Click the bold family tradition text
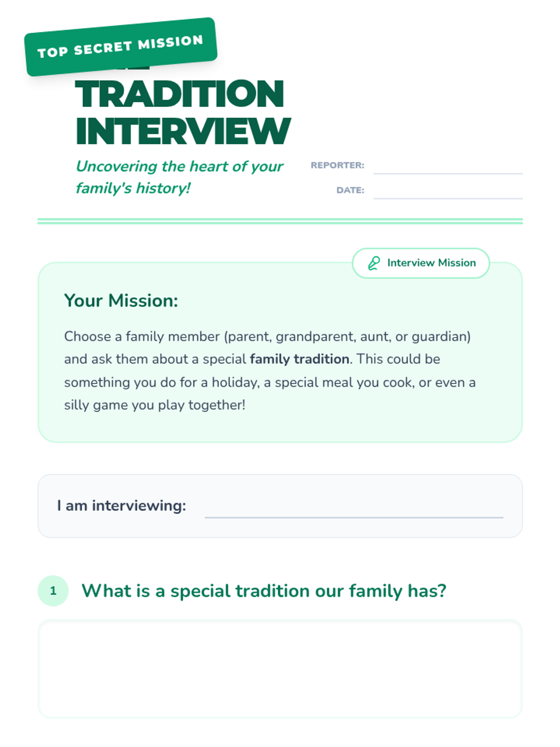The image size is (560, 747). click(300, 359)
